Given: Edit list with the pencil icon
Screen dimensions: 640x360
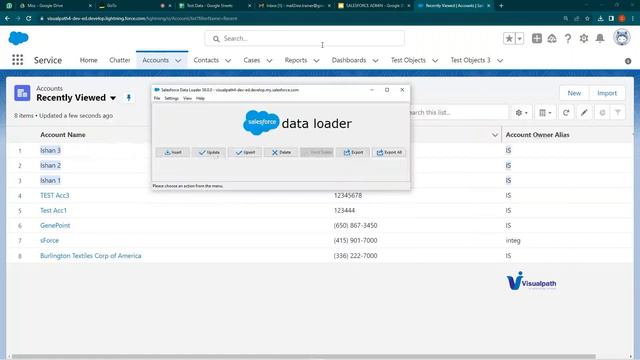Looking at the screenshot, I should [x=584, y=113].
